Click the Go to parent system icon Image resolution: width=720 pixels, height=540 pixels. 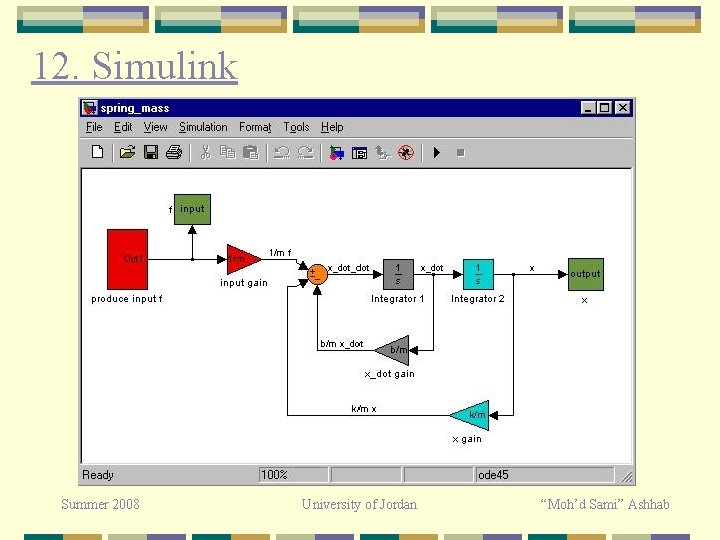pos(382,152)
